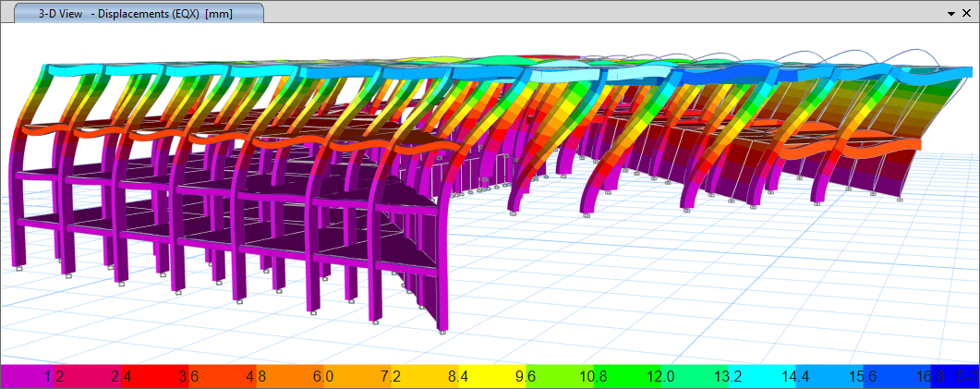Viewport: 980px width, 389px height.
Task: Click the dark blue legend band labeled 16.8
Action: point(929,377)
